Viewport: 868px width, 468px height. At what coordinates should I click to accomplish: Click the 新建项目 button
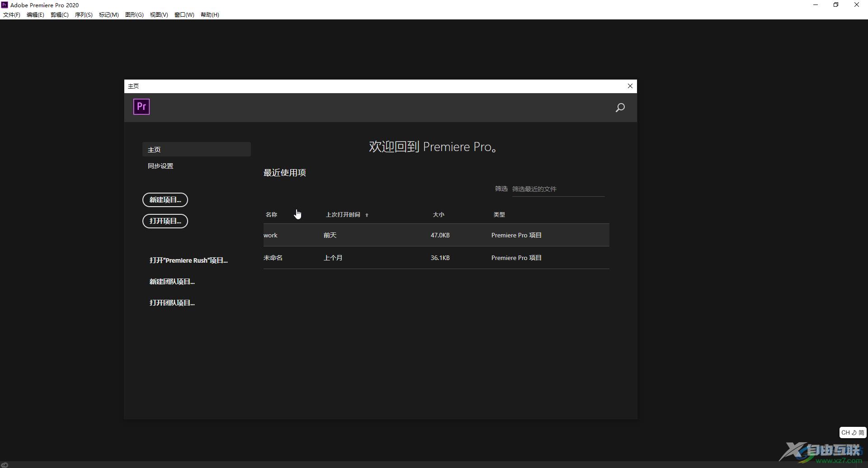pyautogui.click(x=165, y=200)
